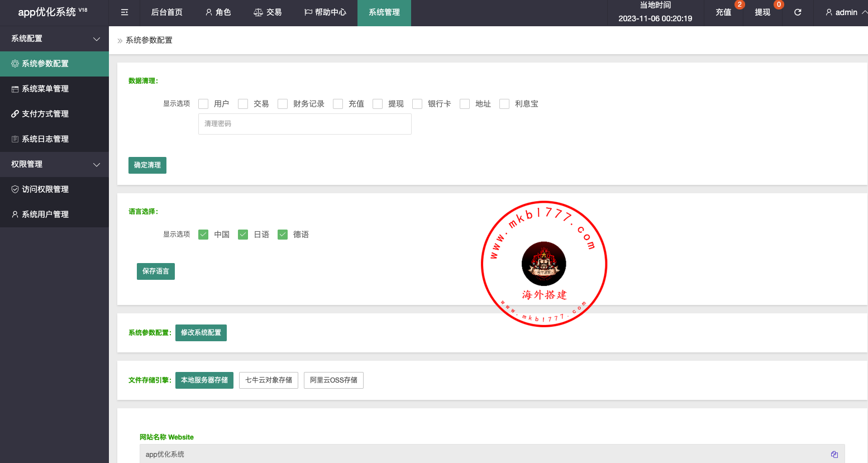Viewport: 868px width, 463px height.
Task: Open 系统用户管理 in the sidebar
Action: coord(54,214)
